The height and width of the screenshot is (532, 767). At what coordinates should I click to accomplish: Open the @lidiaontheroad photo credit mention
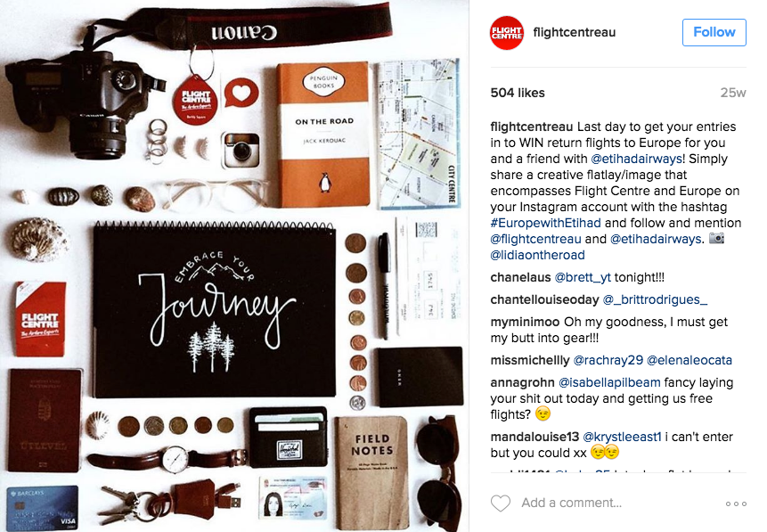point(537,255)
